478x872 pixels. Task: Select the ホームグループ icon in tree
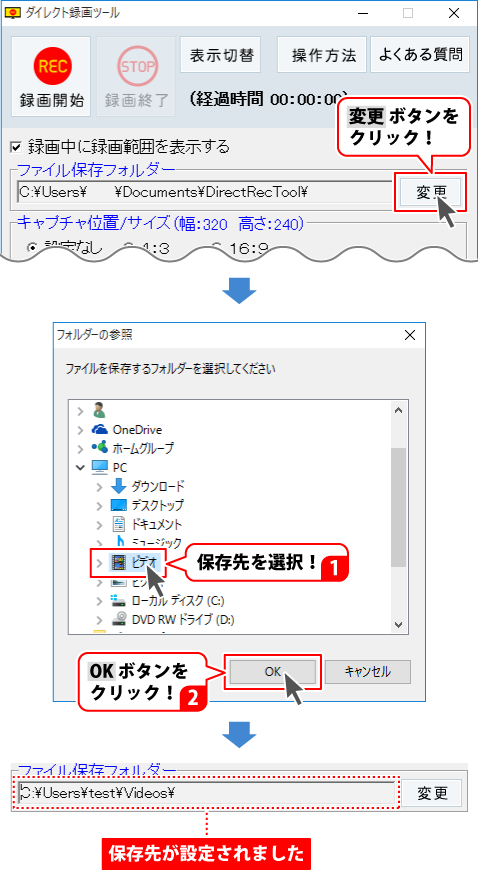point(99,448)
